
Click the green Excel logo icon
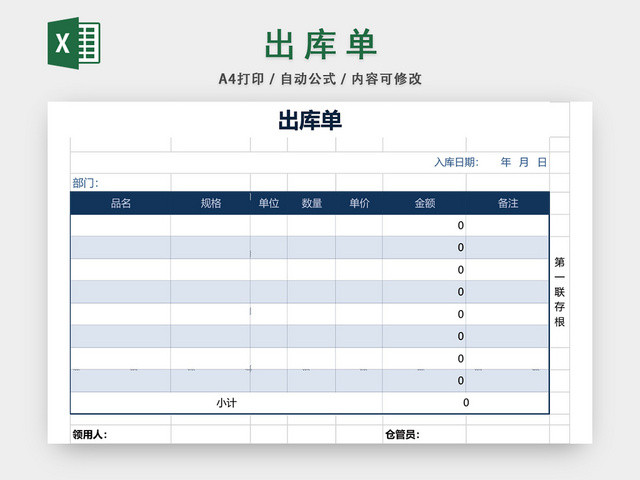[x=74, y=43]
